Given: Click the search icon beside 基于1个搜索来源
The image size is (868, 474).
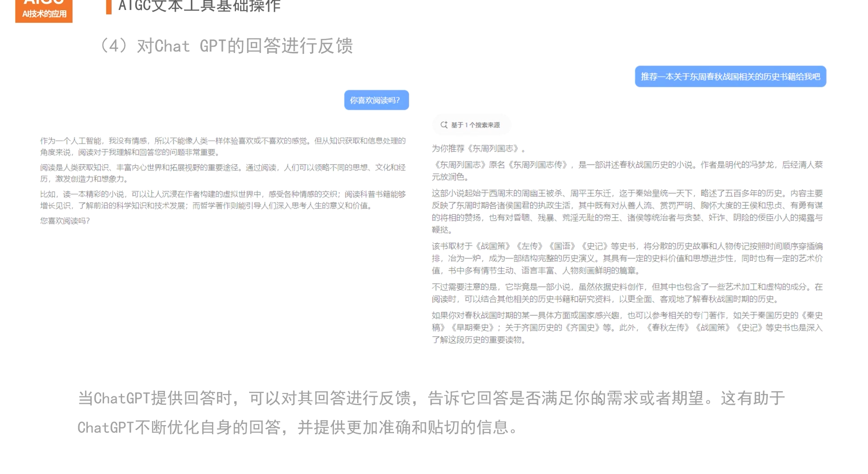Looking at the screenshot, I should pos(444,125).
